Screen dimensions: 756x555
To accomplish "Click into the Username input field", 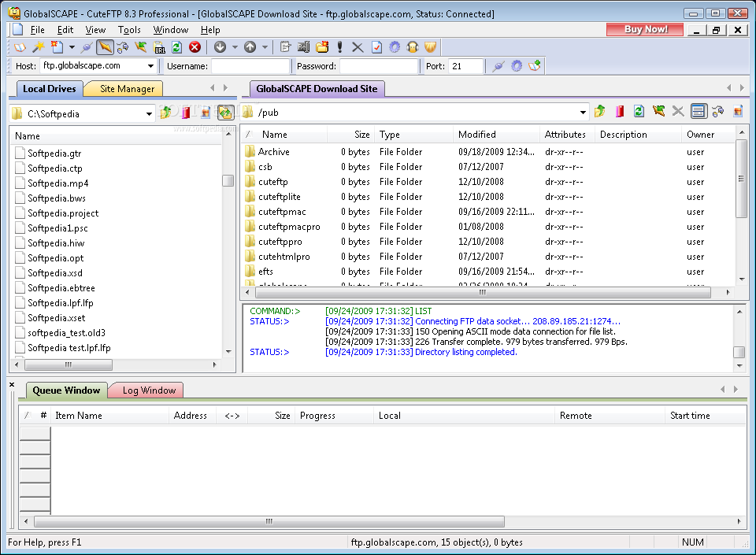I will [x=250, y=66].
